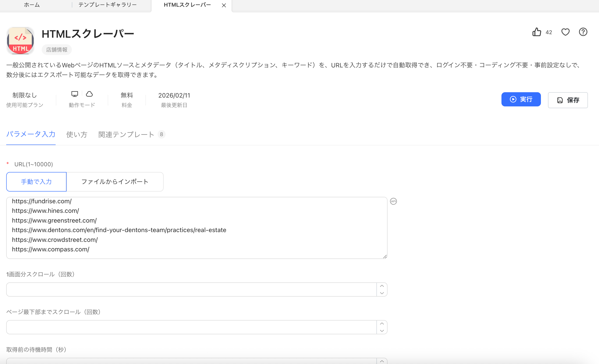The image size is (599, 364).
Task: Switch to the ホーム tab
Action: [32, 5]
